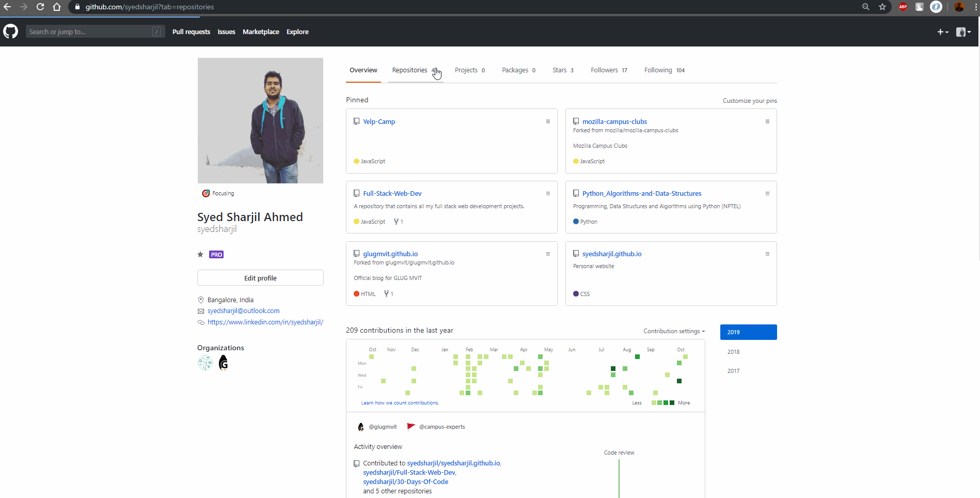Open the user avatar menu dropdown

(963, 32)
